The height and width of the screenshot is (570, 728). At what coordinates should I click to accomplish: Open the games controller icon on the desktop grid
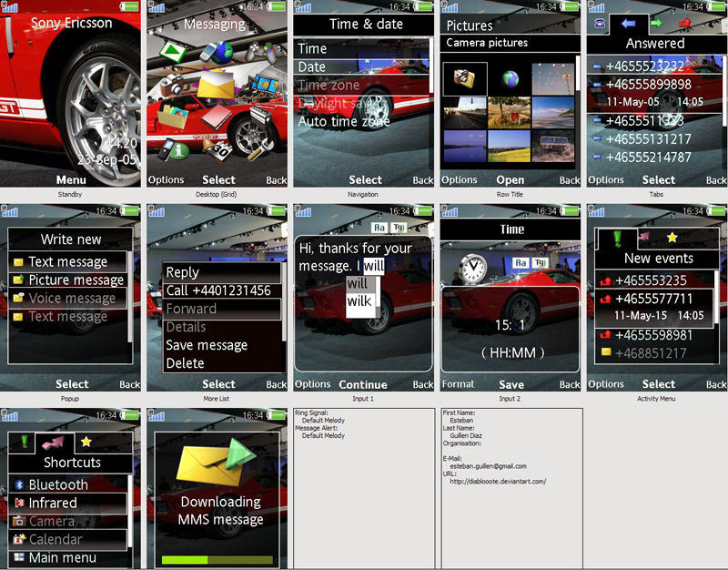(260, 52)
